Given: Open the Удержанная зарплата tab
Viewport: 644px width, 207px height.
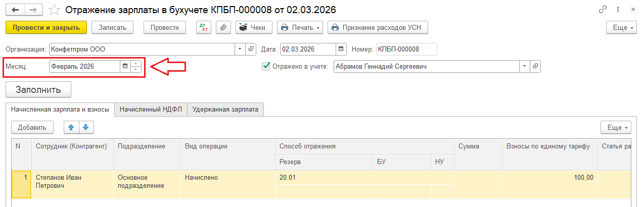Looking at the screenshot, I should coord(225,109).
